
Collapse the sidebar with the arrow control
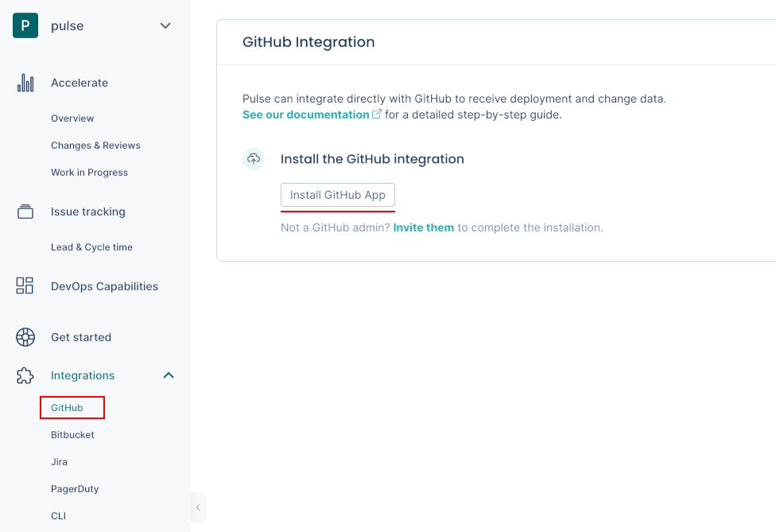[198, 507]
